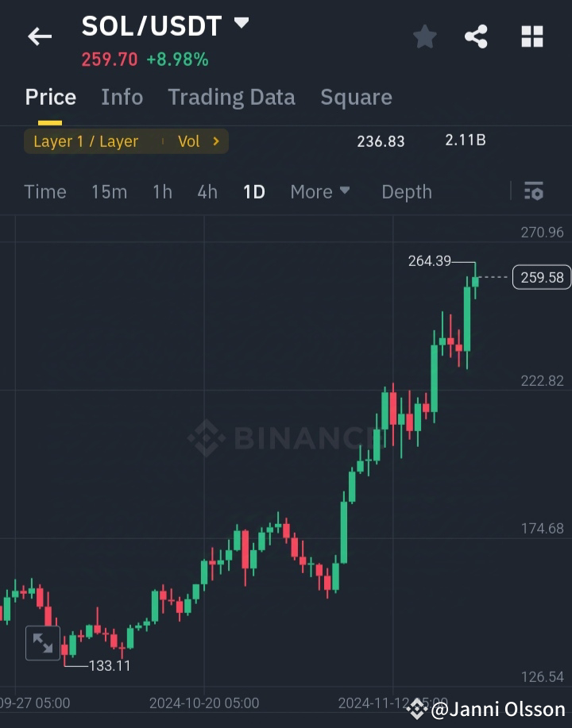Viewport: 572px width, 728px height.
Task: Tap the favorite star for SOL/USDT
Action: pos(424,36)
